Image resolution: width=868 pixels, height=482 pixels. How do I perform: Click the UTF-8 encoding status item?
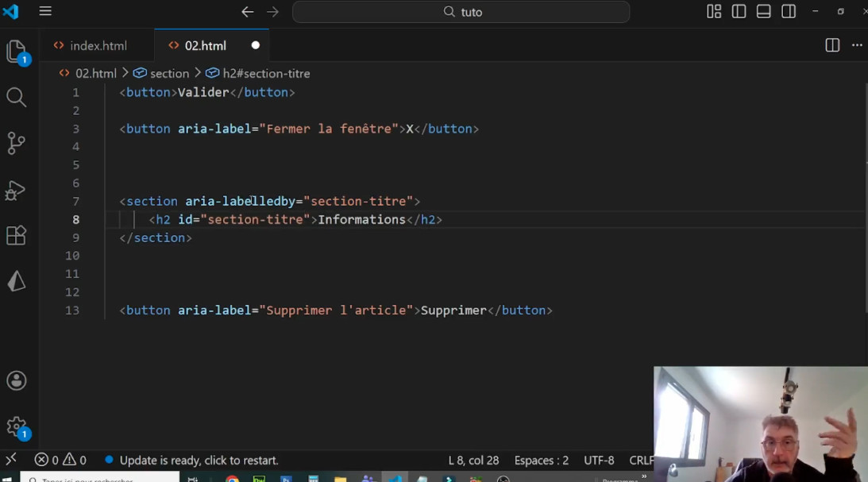pos(599,461)
